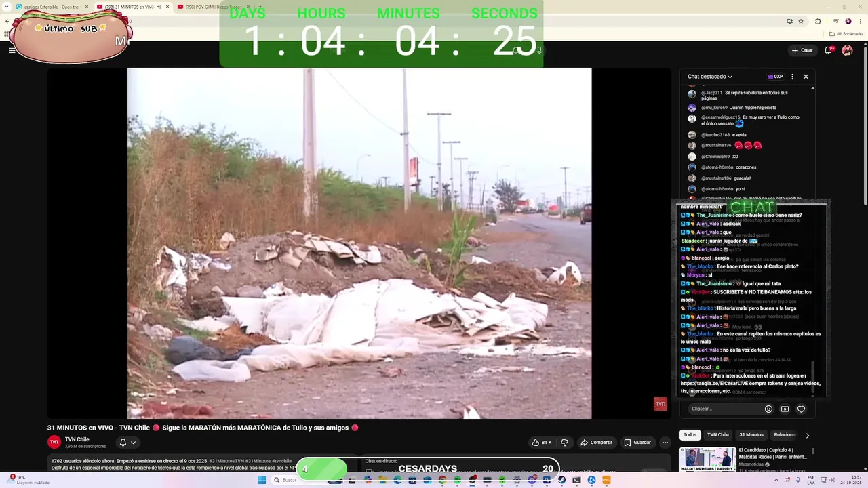Screen dimensions: 868x488
Task: Expand the subscription notification bell dropdown
Action: click(127, 443)
